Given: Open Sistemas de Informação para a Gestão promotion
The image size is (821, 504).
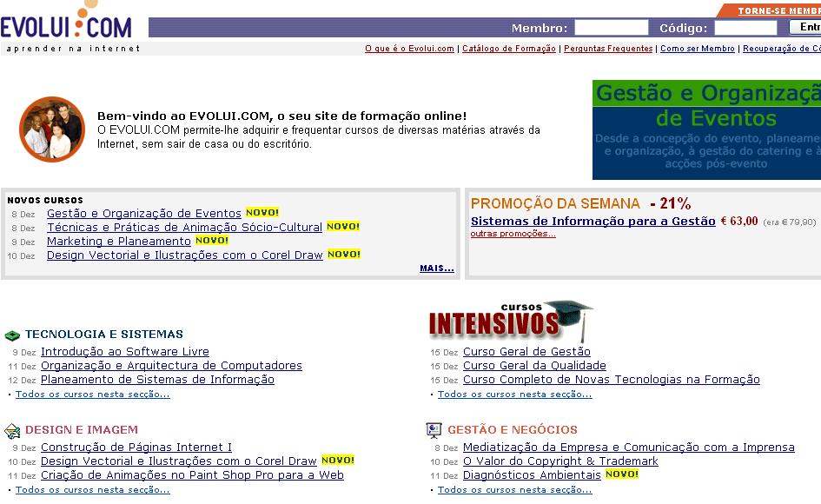Looking at the screenshot, I should 593,221.
